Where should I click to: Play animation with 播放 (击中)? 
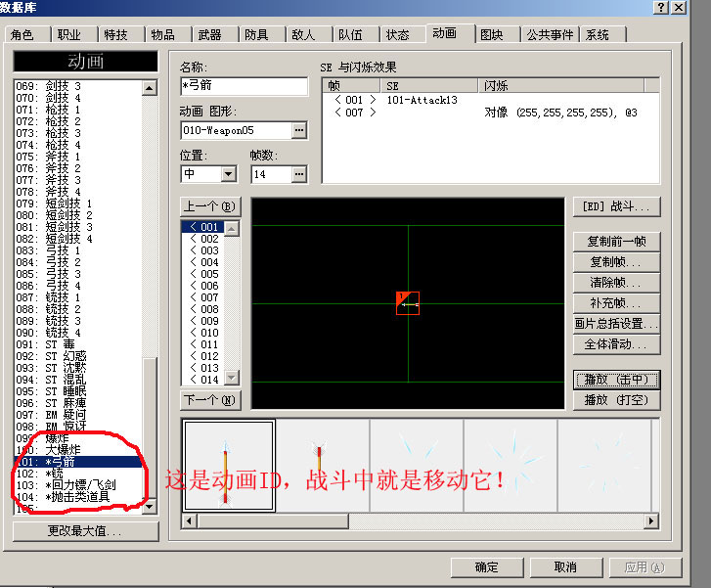[x=616, y=380]
